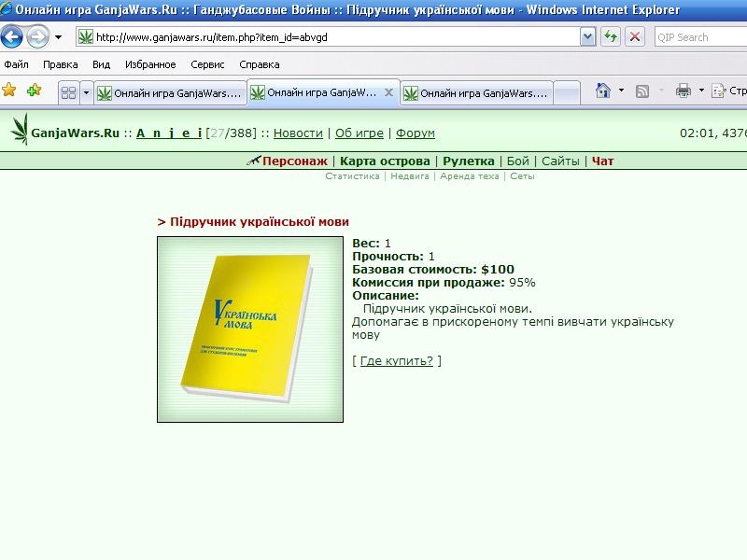Expand the Print options dropdown arrow
The image size is (747, 560).
(701, 90)
